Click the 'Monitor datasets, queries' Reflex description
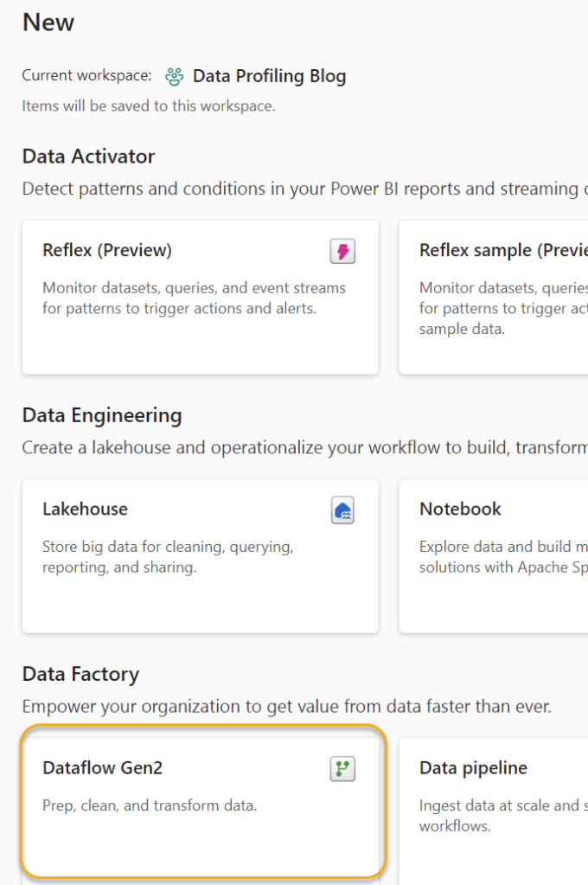The width and height of the screenshot is (588, 885). point(194,298)
